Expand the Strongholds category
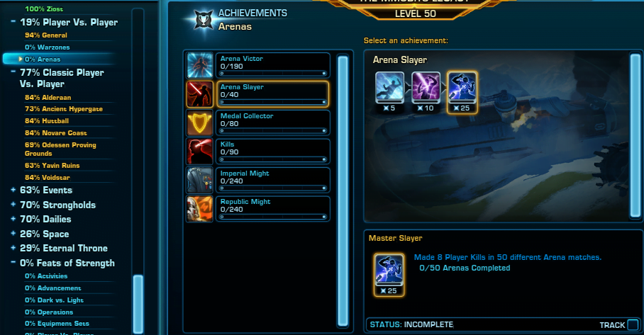The width and height of the screenshot is (644, 335). click(x=13, y=204)
